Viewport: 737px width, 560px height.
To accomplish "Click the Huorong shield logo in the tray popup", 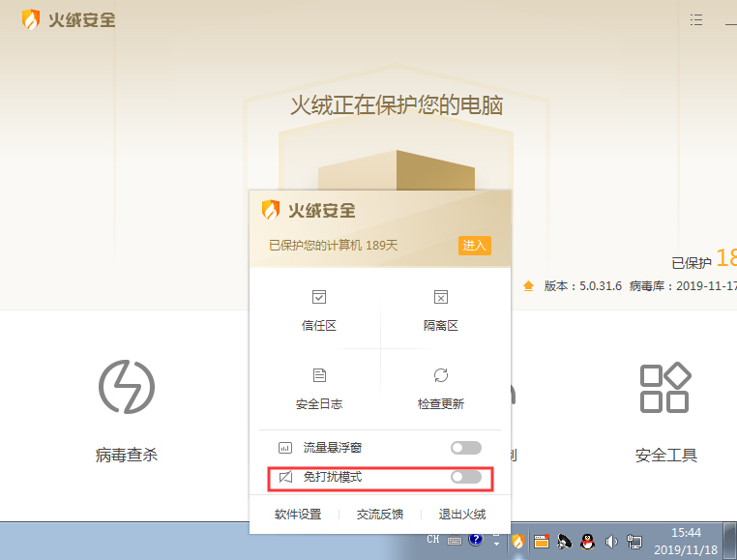I will tap(271, 210).
